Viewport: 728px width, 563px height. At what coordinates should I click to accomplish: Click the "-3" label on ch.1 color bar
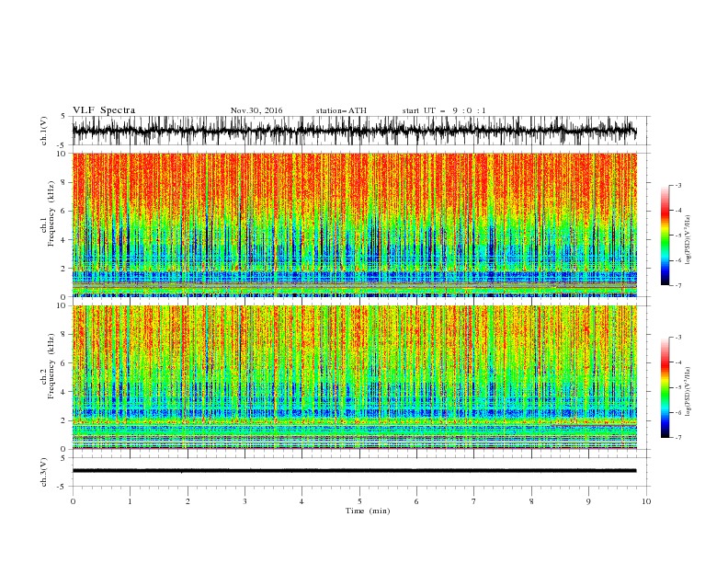(x=678, y=185)
